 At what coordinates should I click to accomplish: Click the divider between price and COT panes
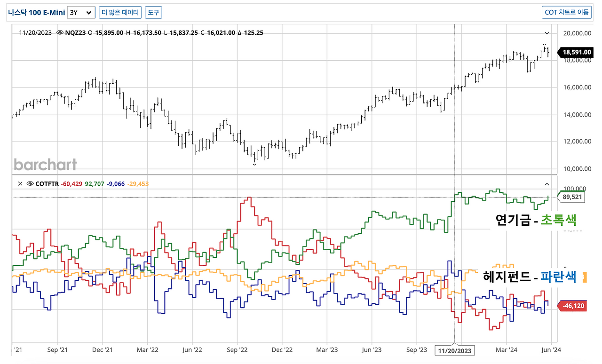pos(284,175)
